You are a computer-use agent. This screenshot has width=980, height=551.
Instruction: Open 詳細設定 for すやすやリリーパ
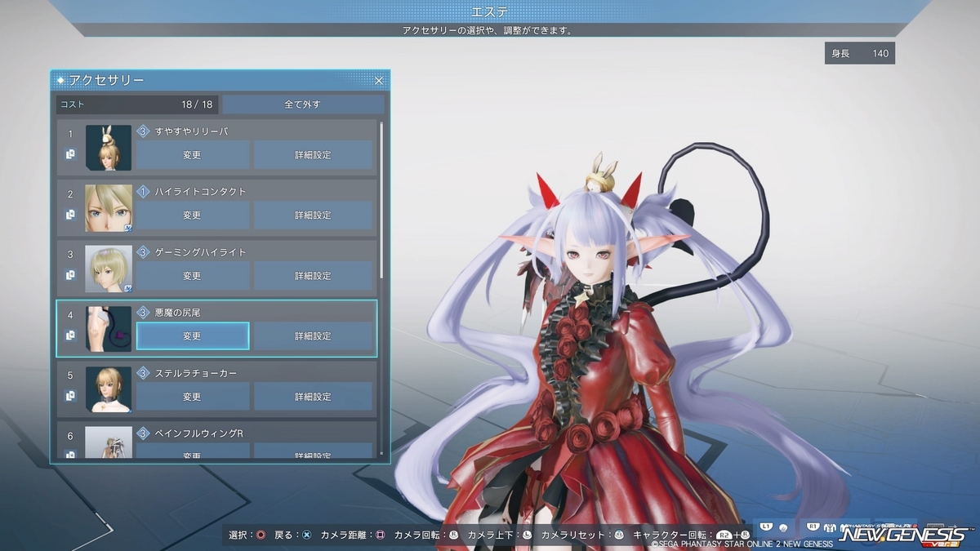pos(313,154)
